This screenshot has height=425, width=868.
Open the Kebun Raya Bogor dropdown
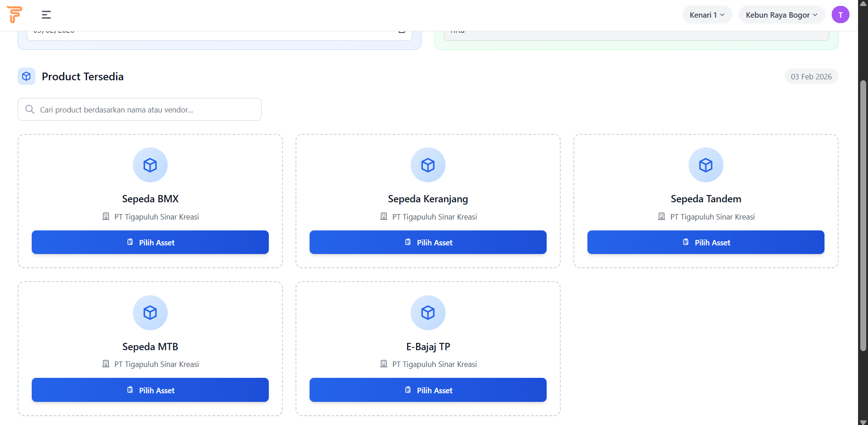(x=781, y=15)
